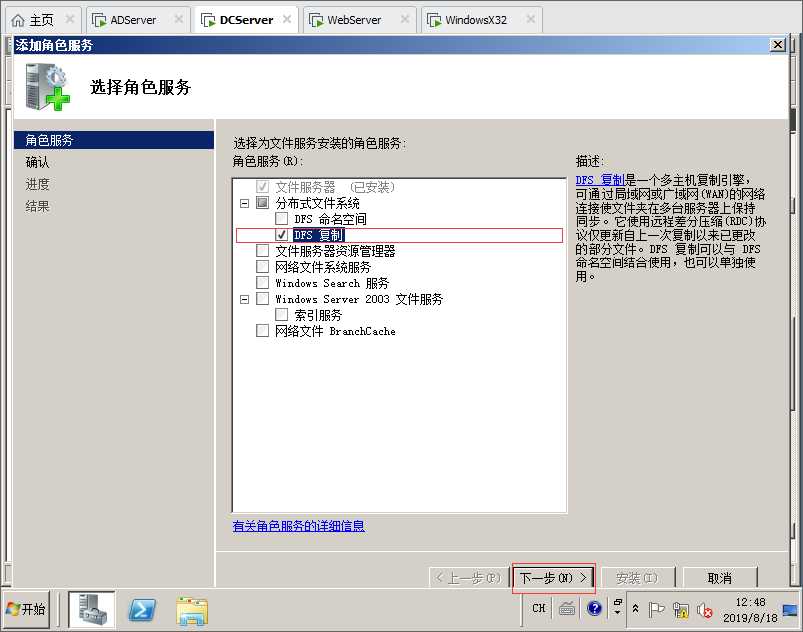Select the DFS 命名空间 label
The height and width of the screenshot is (632, 803).
tap(330, 219)
